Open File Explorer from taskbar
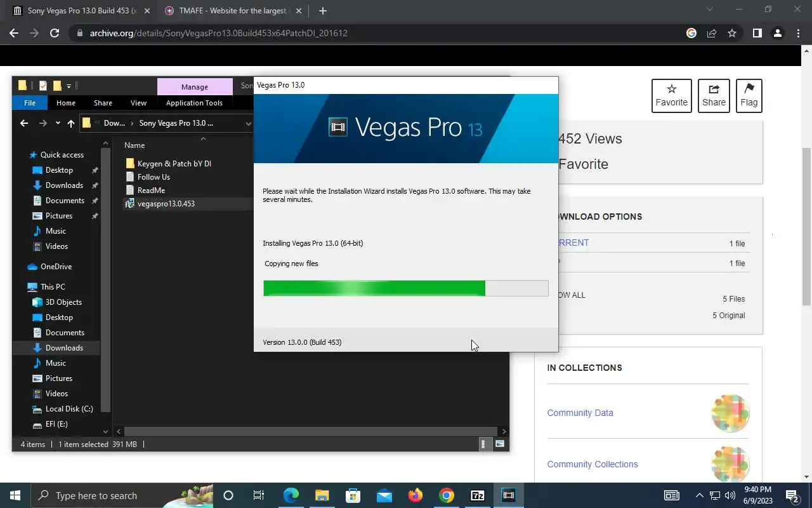The width and height of the screenshot is (812, 508). 322,495
